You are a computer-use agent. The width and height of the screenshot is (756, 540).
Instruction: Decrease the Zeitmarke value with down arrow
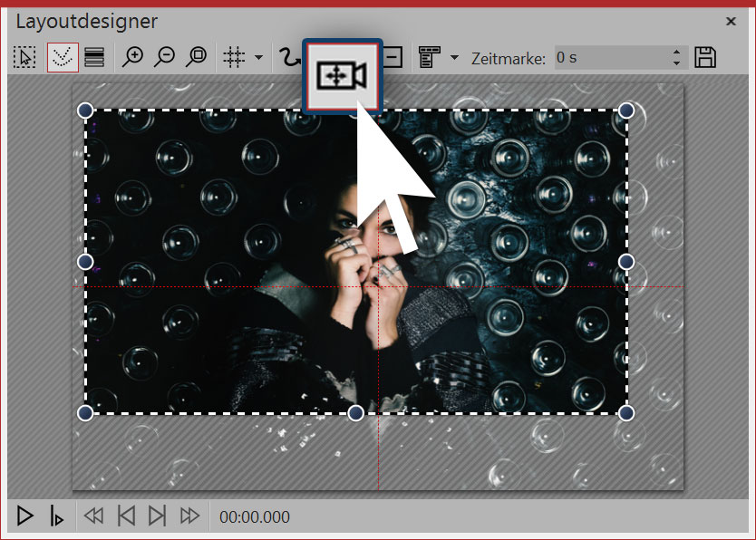(677, 63)
